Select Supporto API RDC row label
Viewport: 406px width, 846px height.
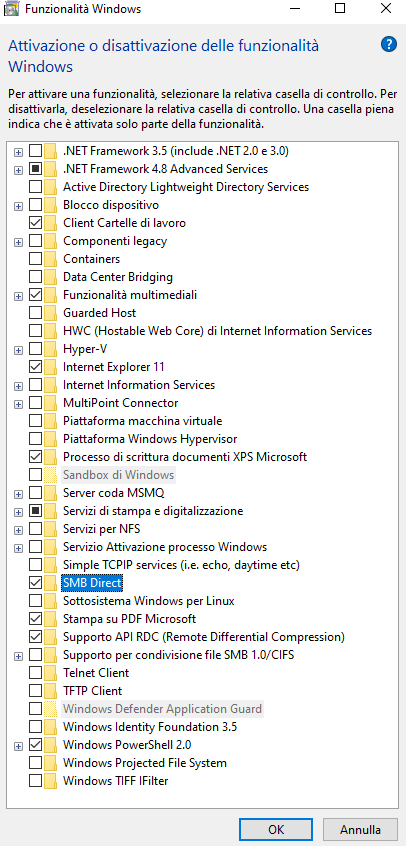tap(204, 637)
